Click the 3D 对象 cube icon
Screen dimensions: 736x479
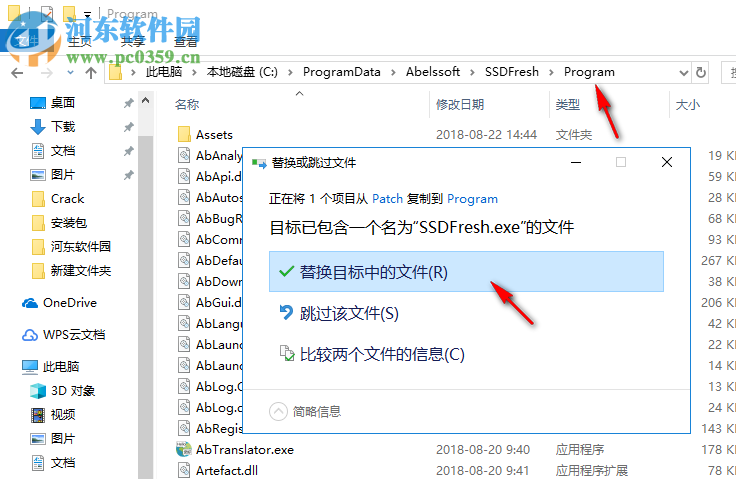[x=38, y=391]
